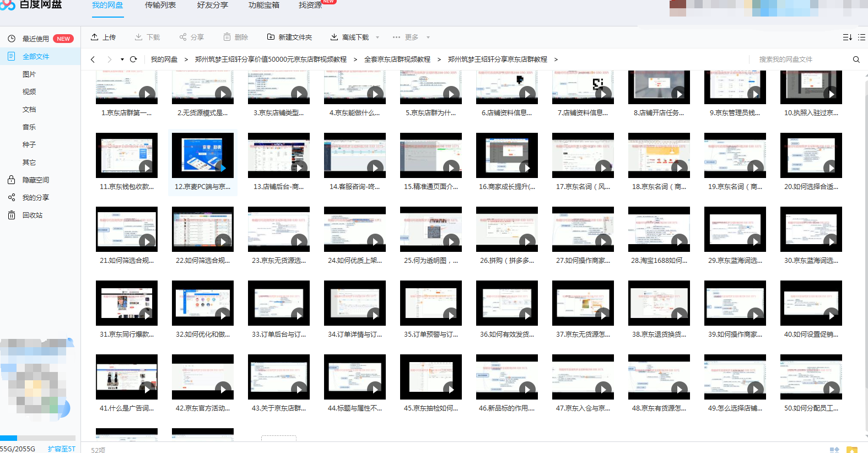Click play icon on 50.如何分配员工 video
Image resolution: width=868 pixels, height=453 pixels.
pyautogui.click(x=832, y=390)
